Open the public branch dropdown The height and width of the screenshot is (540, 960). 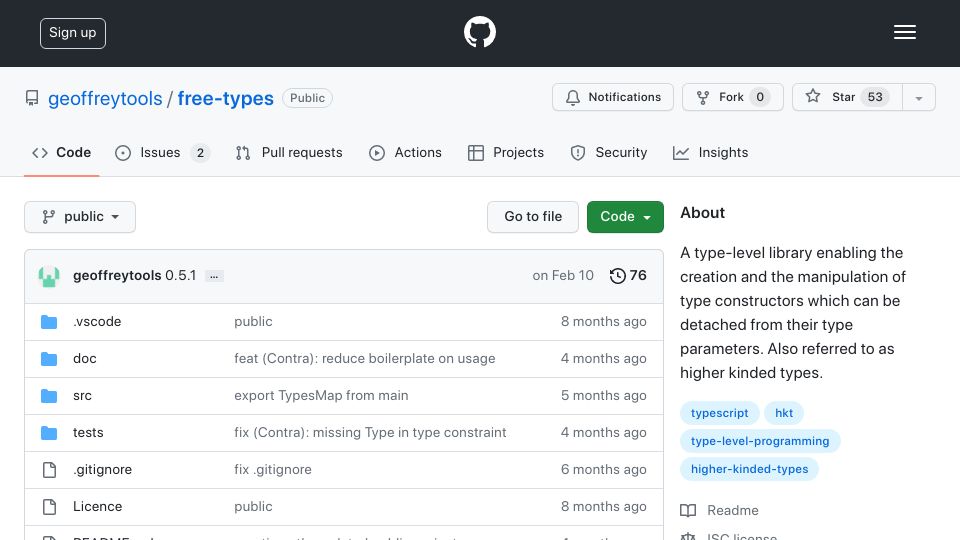click(80, 217)
